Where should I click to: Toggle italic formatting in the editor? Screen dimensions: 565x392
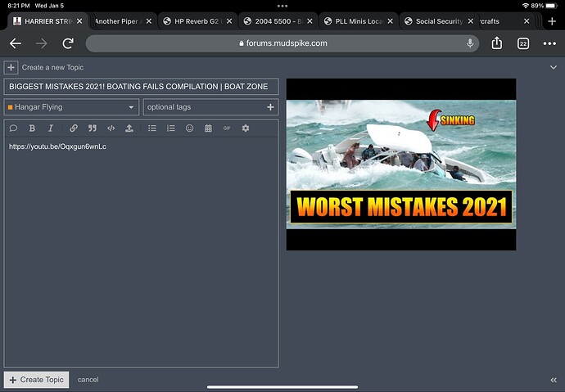pyautogui.click(x=51, y=128)
